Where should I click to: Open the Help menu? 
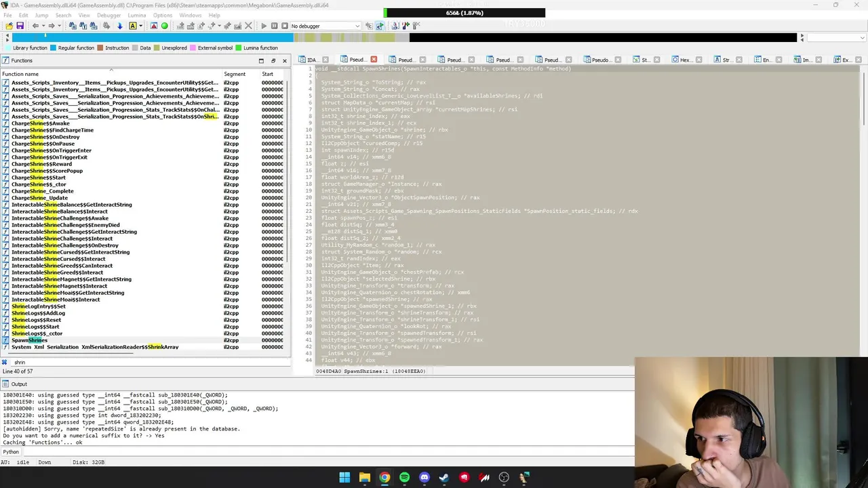[214, 15]
